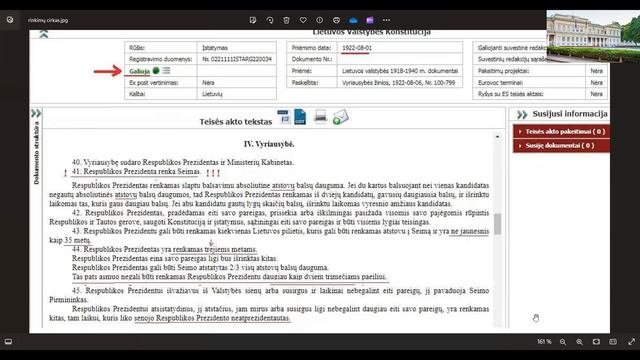640x360 pixels.
Task: Show image at actual size
Action: [613, 342]
